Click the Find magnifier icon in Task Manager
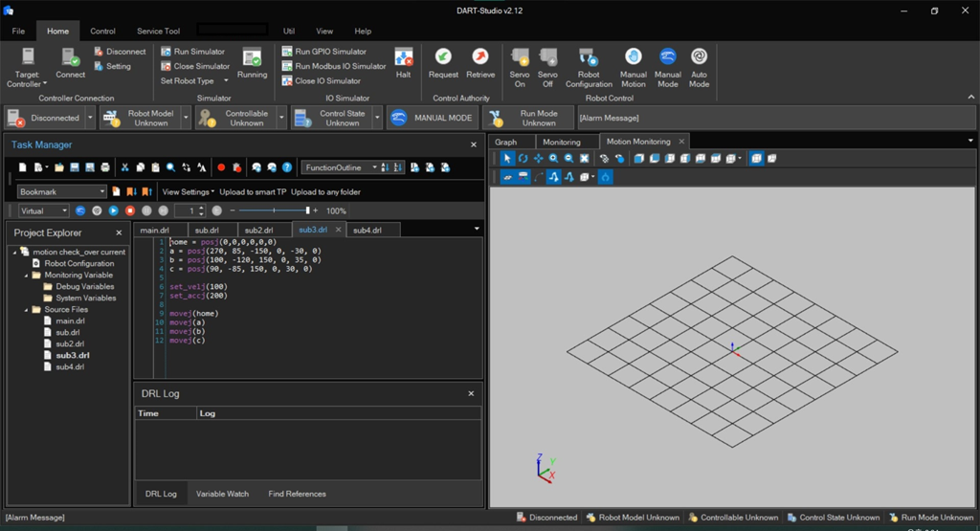980x531 pixels. point(170,167)
